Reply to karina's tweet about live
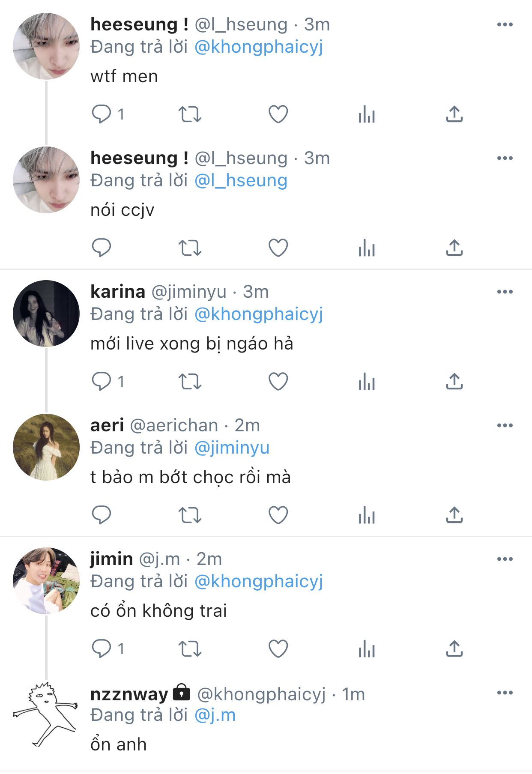This screenshot has width=532, height=774. pos(102,381)
